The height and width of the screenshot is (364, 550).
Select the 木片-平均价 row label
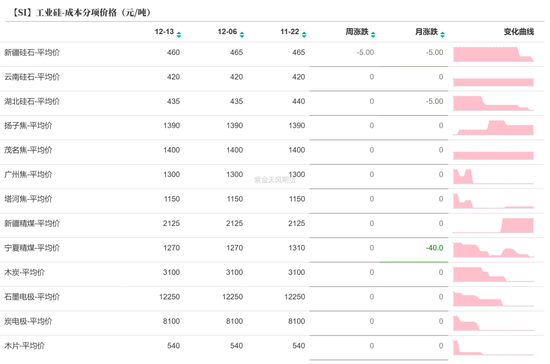coord(25,346)
